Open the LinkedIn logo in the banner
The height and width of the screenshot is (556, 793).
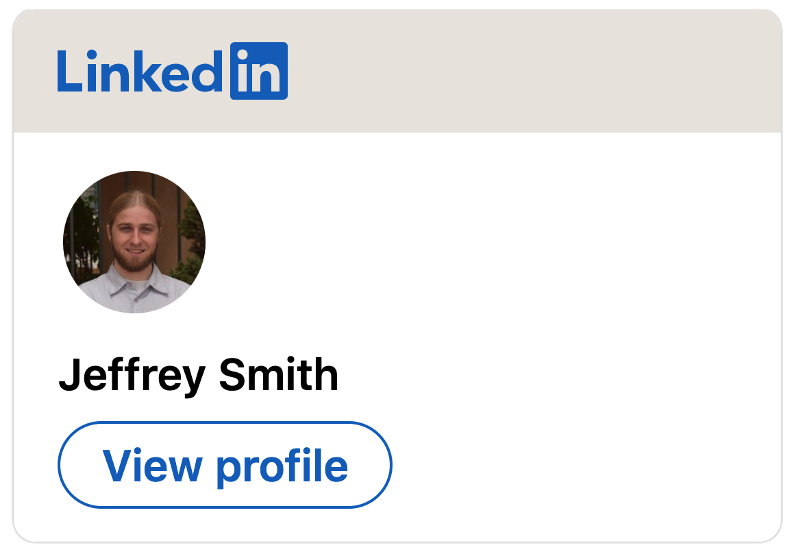pos(172,71)
